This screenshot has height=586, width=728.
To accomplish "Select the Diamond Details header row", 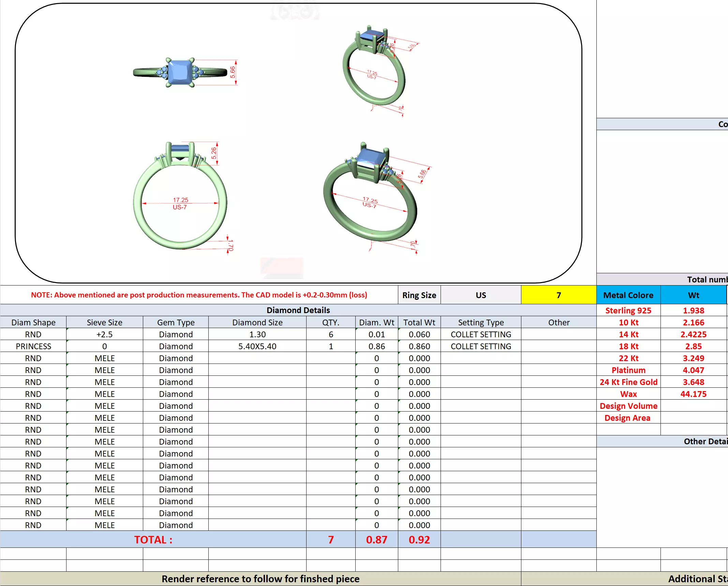I will pos(298,310).
